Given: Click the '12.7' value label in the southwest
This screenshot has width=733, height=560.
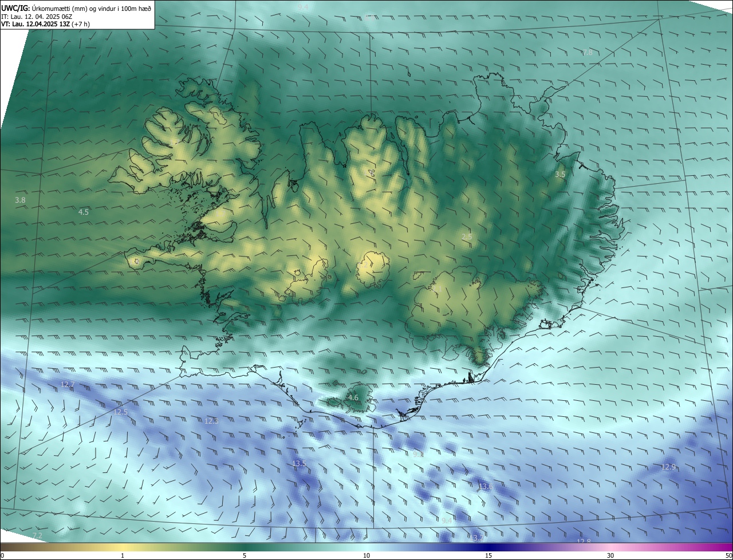Looking at the screenshot, I should 68,384.
